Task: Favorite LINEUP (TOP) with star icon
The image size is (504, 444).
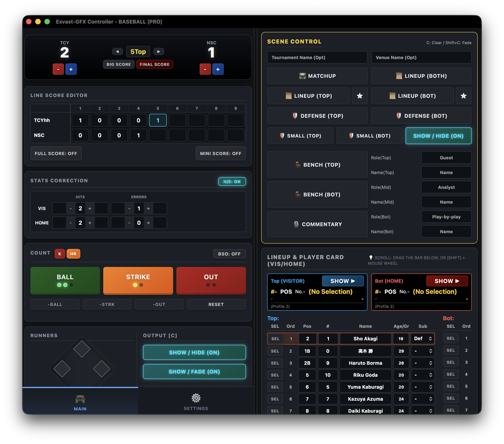Action: click(x=360, y=96)
